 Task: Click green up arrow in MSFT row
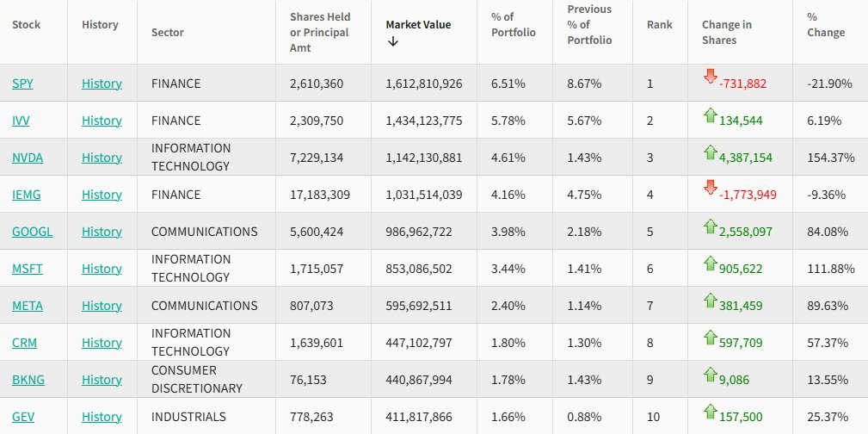(x=711, y=263)
